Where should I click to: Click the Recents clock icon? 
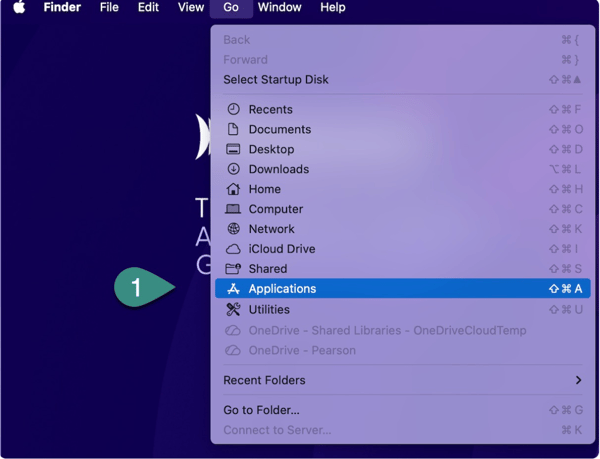(x=233, y=109)
